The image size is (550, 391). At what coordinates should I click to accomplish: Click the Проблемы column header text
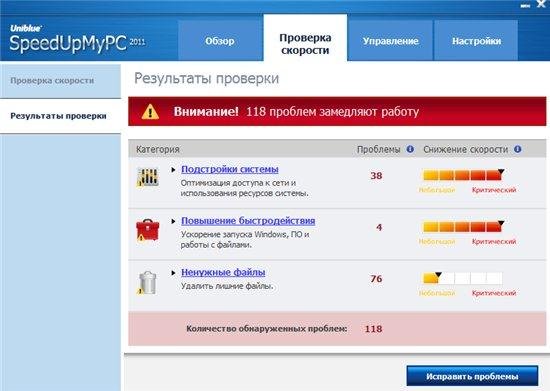tap(378, 149)
